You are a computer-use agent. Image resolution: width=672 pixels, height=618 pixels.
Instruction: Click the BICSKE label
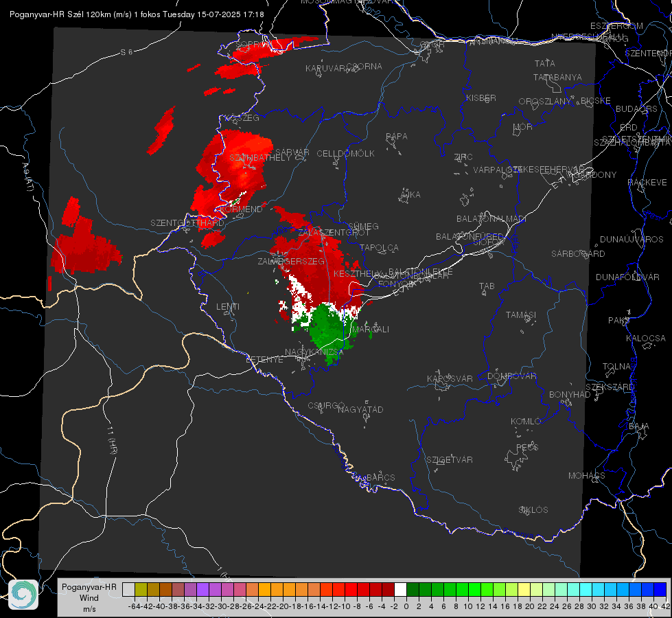coord(596,100)
